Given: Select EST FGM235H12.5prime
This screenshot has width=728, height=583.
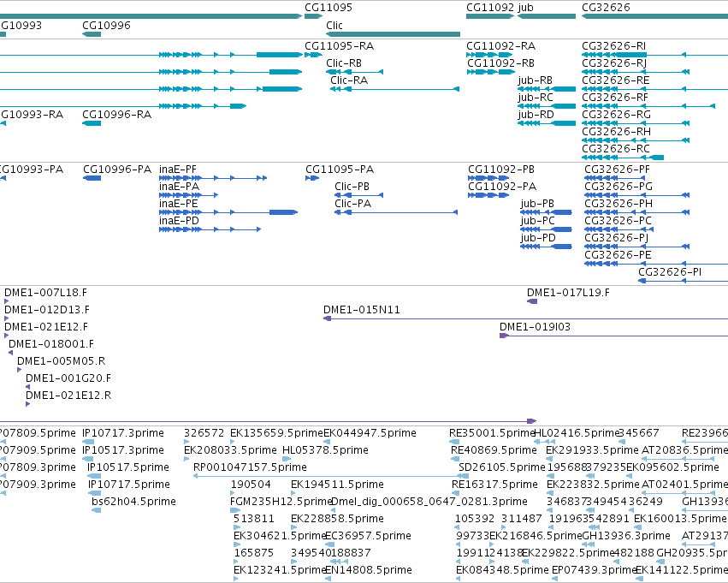Looking at the screenshot, I should (281, 502).
